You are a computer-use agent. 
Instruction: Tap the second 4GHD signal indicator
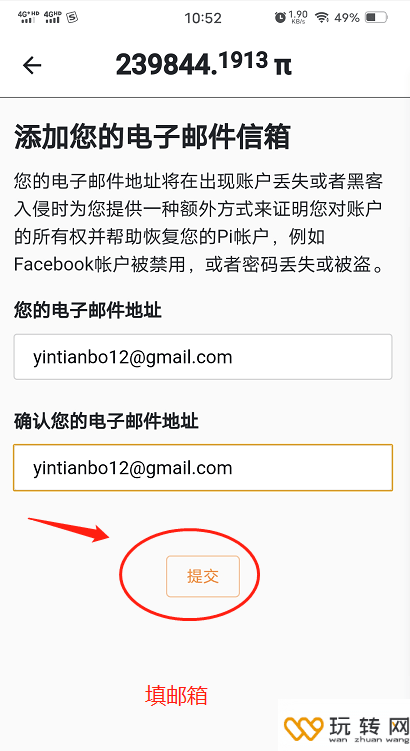pyautogui.click(x=52, y=17)
